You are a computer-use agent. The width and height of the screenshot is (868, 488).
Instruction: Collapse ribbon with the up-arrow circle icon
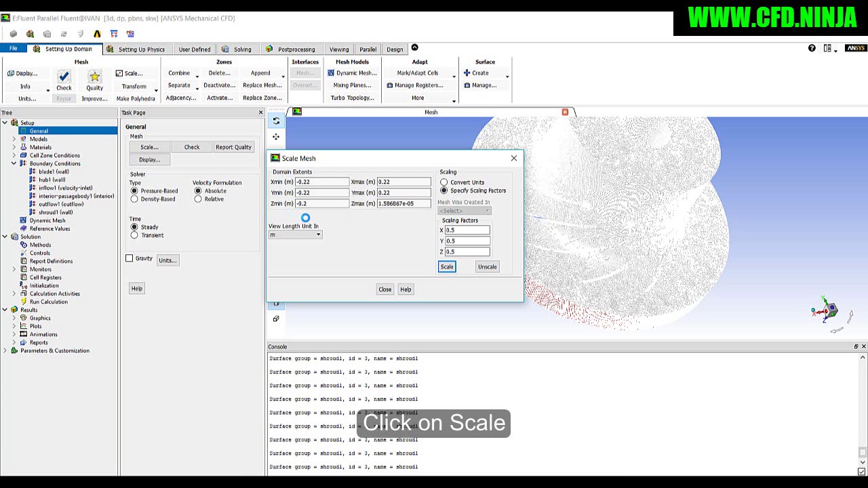tap(414, 47)
